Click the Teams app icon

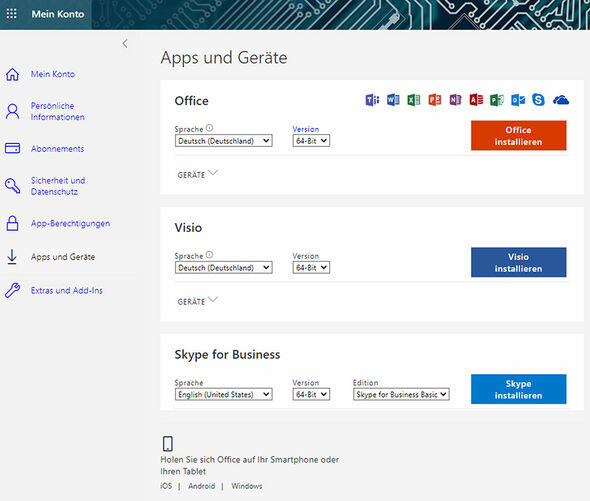click(372, 100)
